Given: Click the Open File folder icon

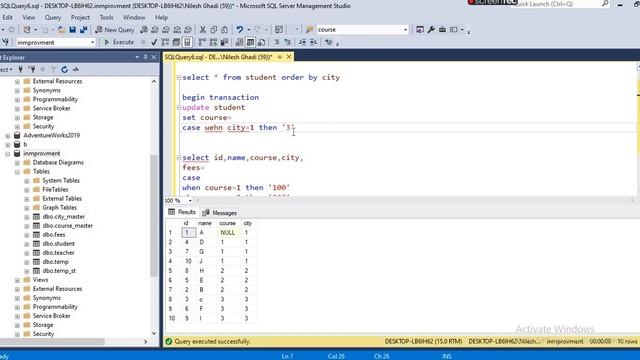Looking at the screenshot, I should click(61, 30).
